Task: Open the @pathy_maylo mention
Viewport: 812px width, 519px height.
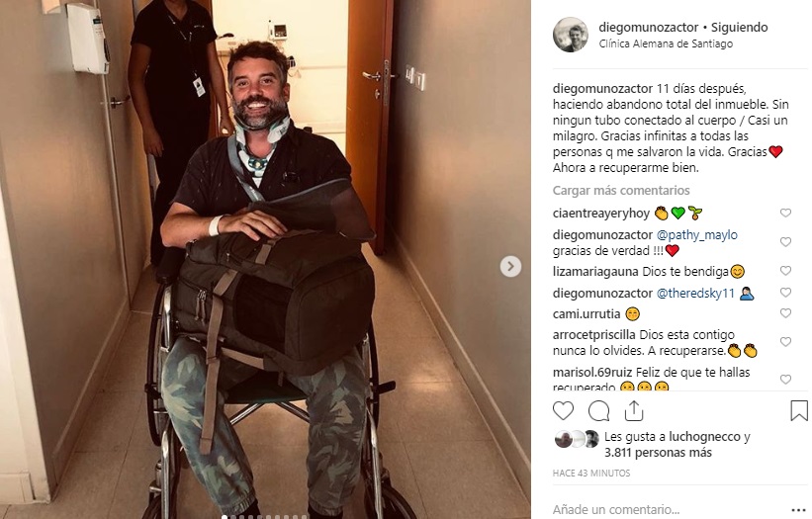Action: [697, 235]
